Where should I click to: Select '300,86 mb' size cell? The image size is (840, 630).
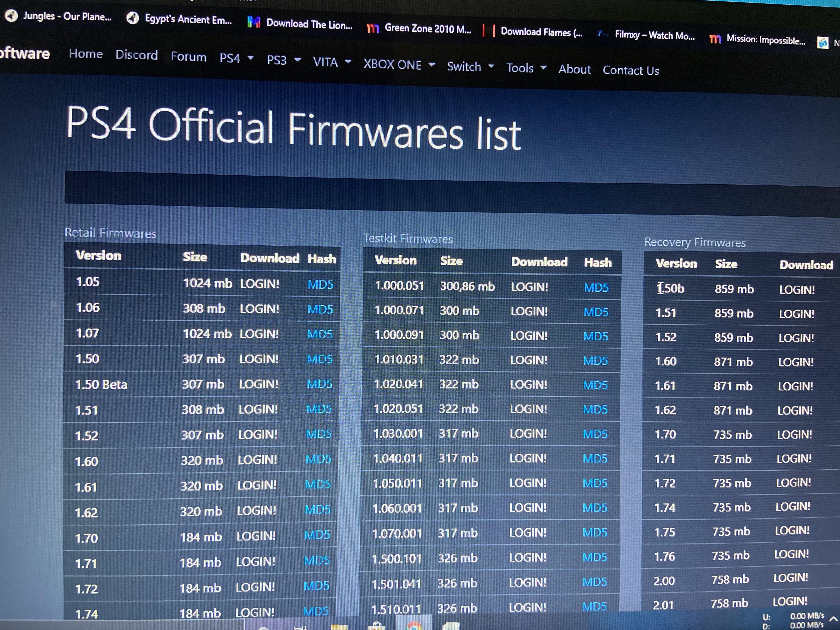[467, 286]
